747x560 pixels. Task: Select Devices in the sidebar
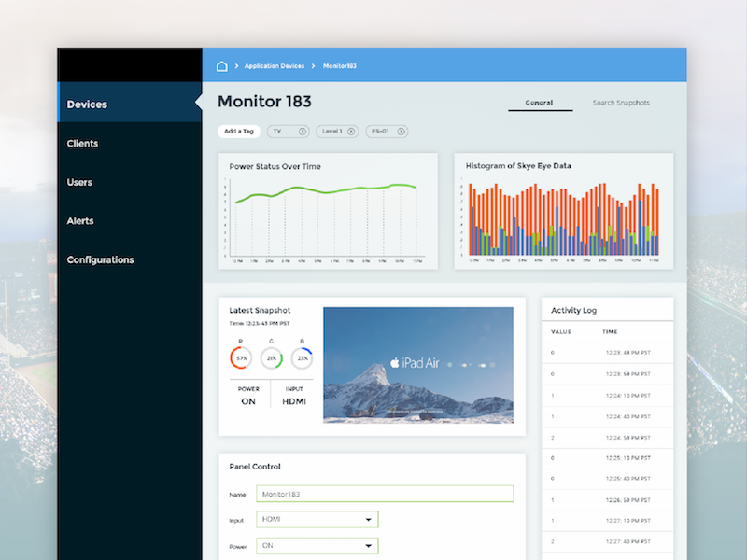click(x=87, y=104)
